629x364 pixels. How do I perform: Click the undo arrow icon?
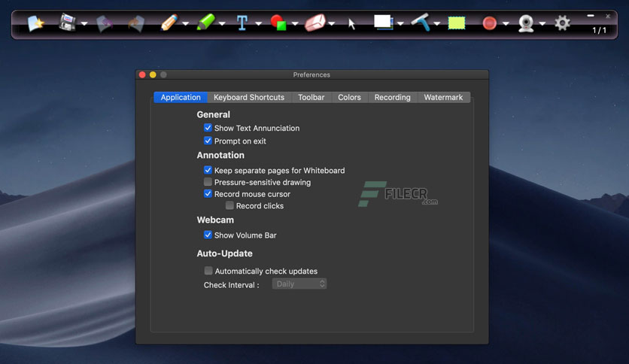(105, 23)
